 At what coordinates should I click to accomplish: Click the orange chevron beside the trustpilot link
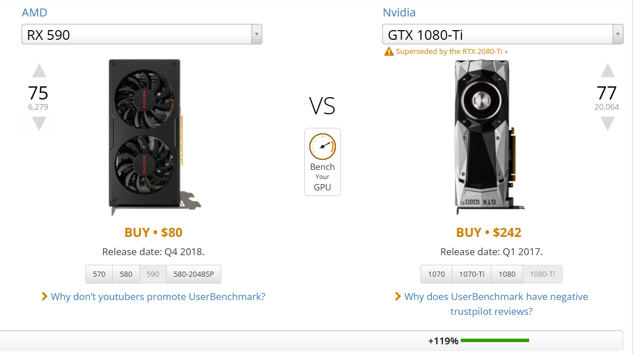coord(398,297)
